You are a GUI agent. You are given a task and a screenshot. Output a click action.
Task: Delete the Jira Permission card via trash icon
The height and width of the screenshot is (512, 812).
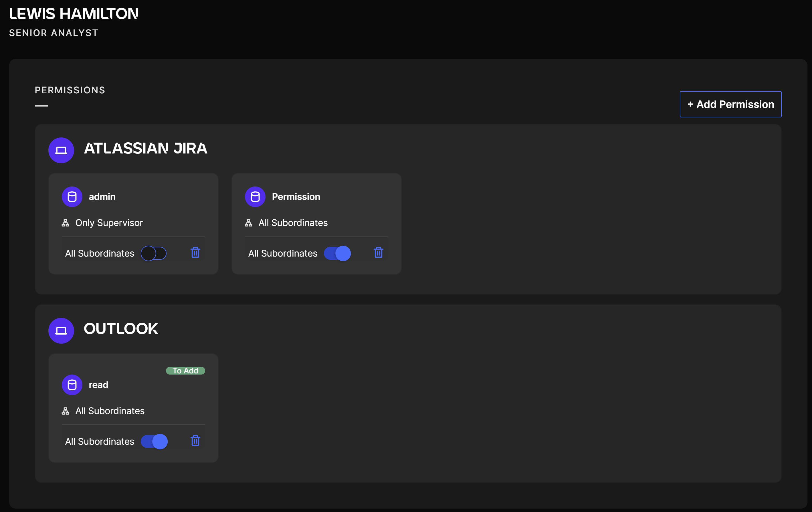point(378,253)
